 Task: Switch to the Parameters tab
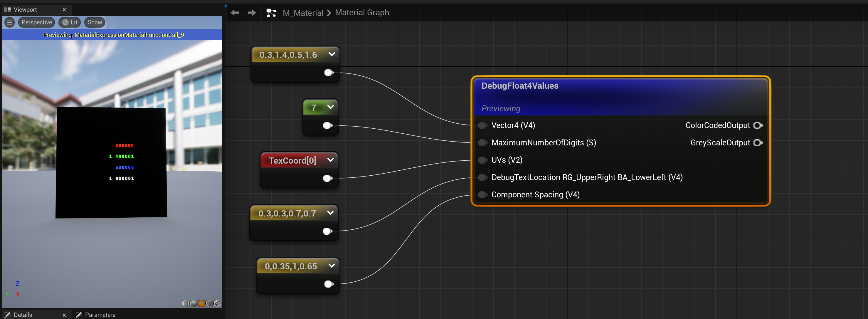click(x=100, y=314)
